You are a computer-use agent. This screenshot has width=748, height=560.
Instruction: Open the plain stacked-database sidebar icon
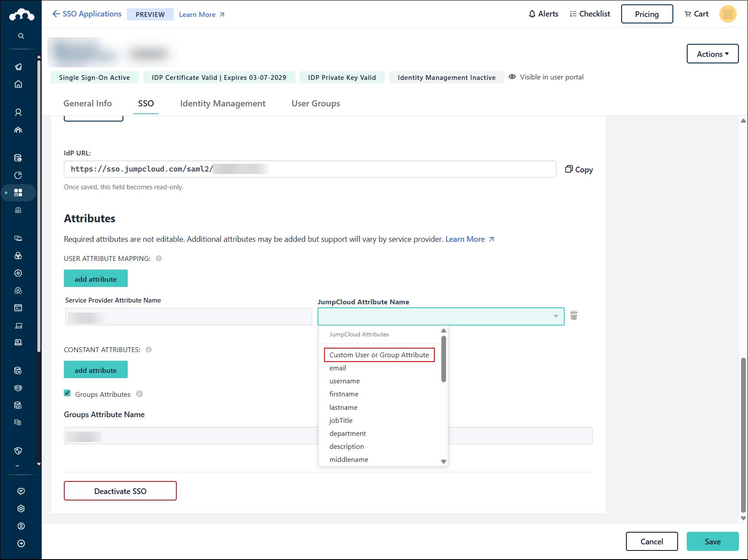(x=18, y=388)
